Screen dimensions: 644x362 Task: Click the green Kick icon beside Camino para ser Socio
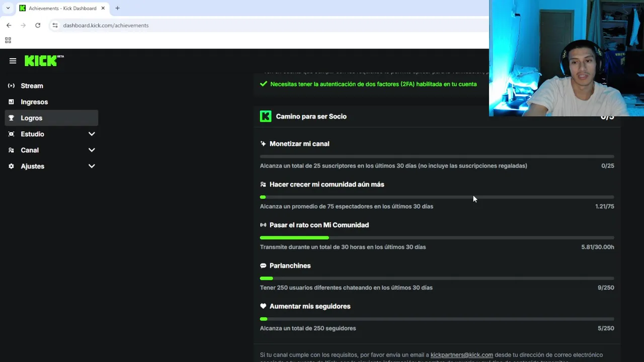pyautogui.click(x=266, y=116)
